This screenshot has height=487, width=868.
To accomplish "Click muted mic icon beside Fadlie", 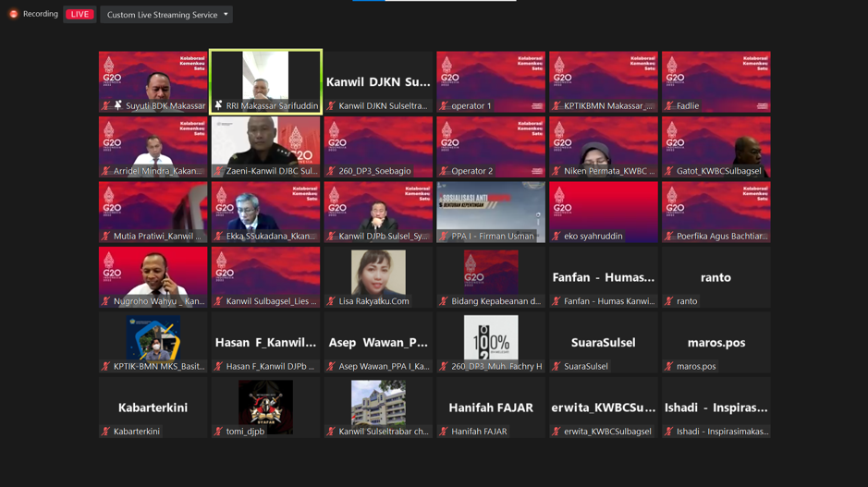I will (669, 106).
